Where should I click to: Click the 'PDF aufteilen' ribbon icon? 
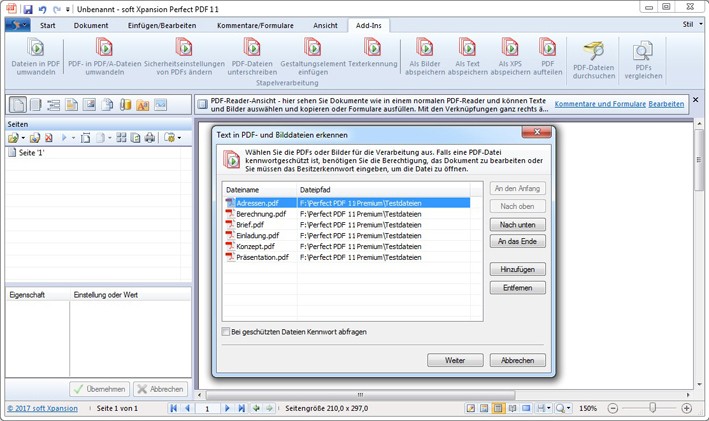pos(547,48)
